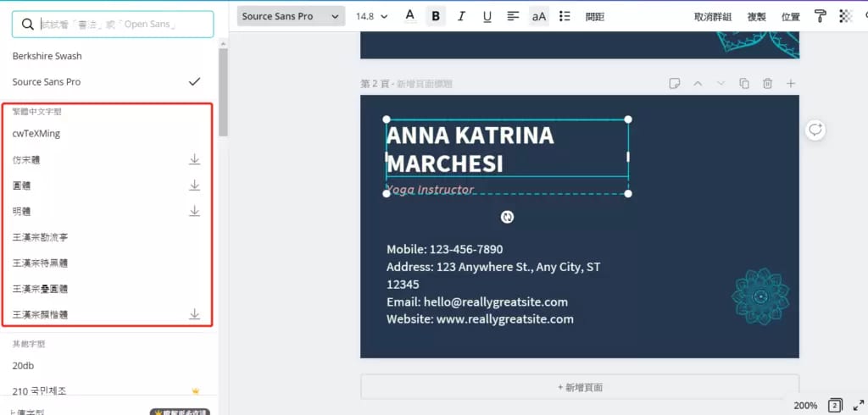This screenshot has width=868, height=415.
Task: Open the 200% zoom control
Action: point(805,406)
